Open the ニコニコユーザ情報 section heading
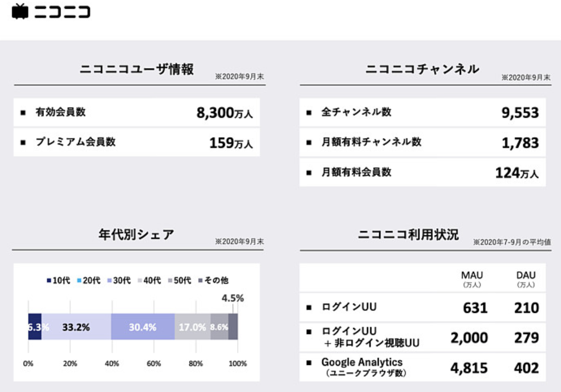Viewport: 561px width, 392px height. (x=137, y=69)
